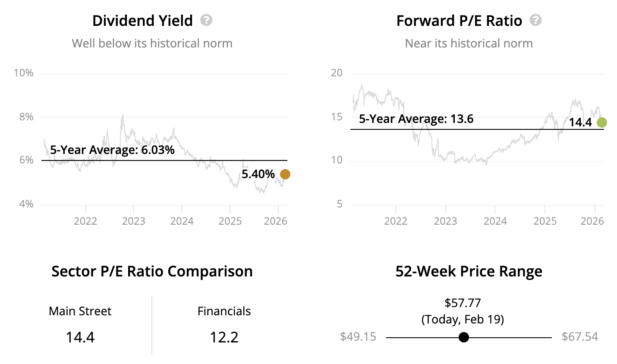Click the black 52-week price range marker
This screenshot has height=364, width=617.
464,337
